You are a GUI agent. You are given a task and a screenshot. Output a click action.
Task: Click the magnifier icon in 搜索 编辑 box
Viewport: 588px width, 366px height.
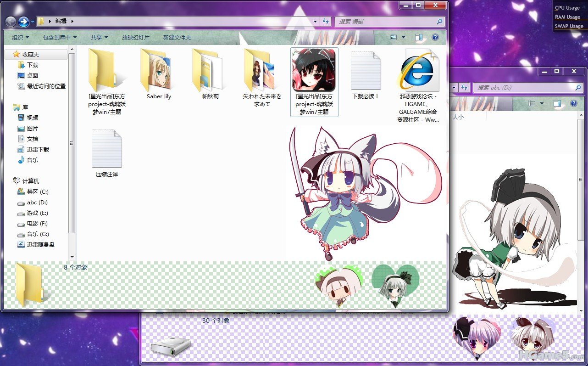pos(439,21)
